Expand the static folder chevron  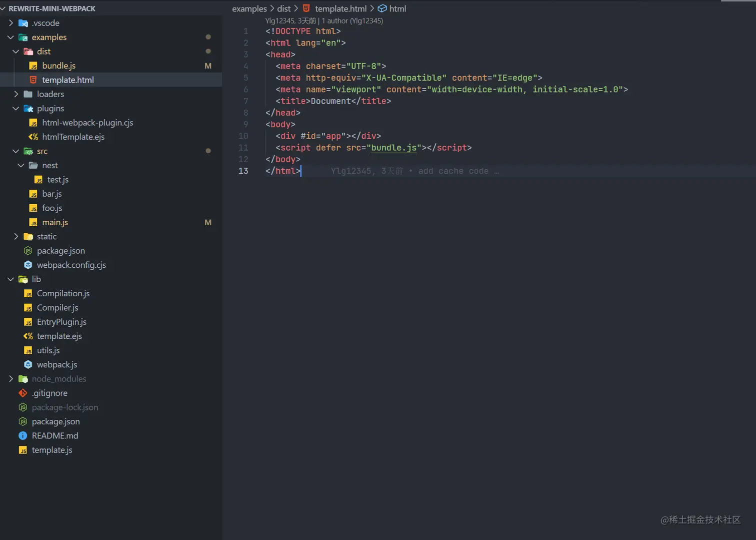click(x=16, y=237)
